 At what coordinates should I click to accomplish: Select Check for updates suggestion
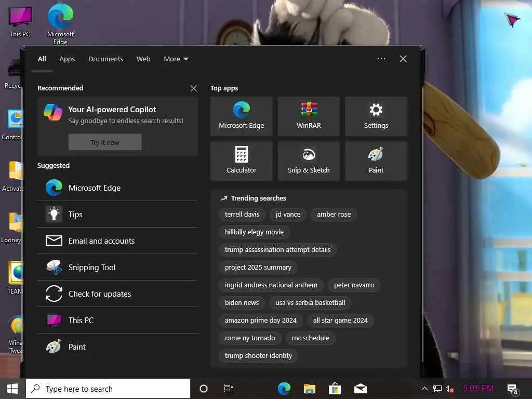(118, 294)
